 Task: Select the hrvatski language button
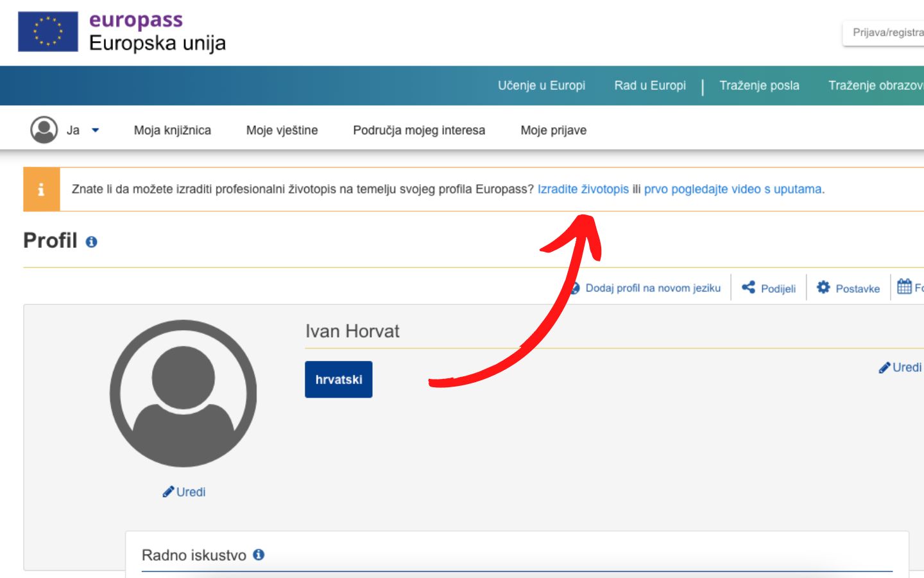(x=339, y=380)
